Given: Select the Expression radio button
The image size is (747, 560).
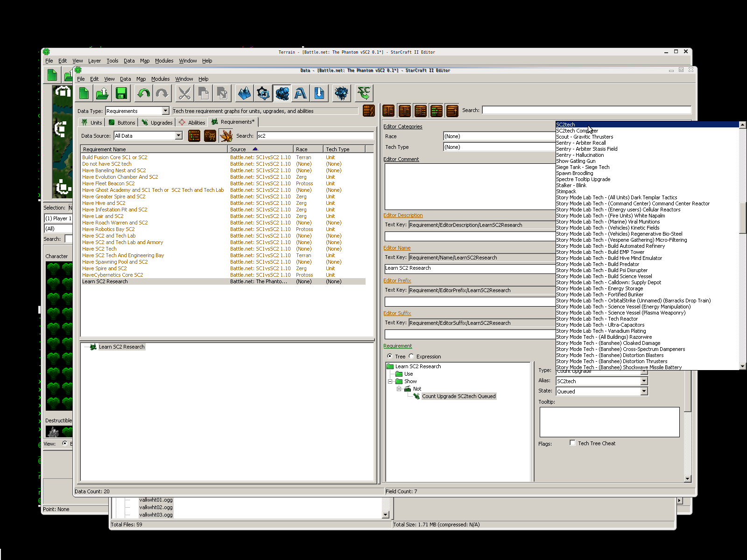Looking at the screenshot, I should pyautogui.click(x=411, y=357).
